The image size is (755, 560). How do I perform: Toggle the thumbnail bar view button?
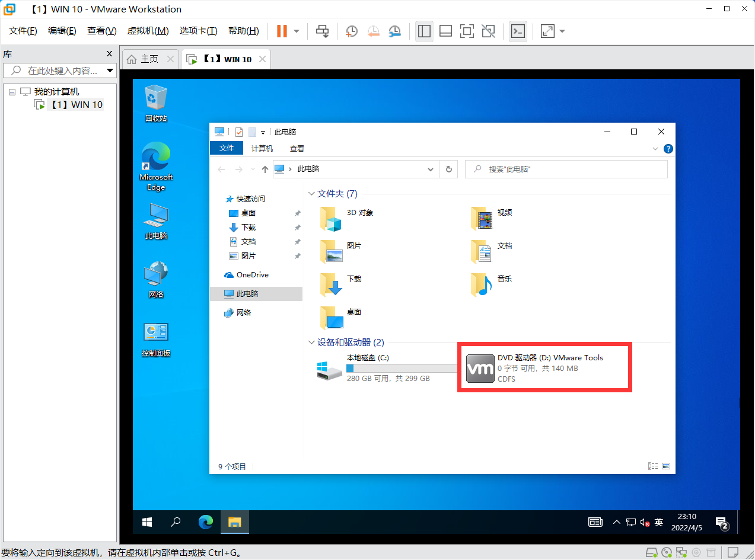[445, 31]
